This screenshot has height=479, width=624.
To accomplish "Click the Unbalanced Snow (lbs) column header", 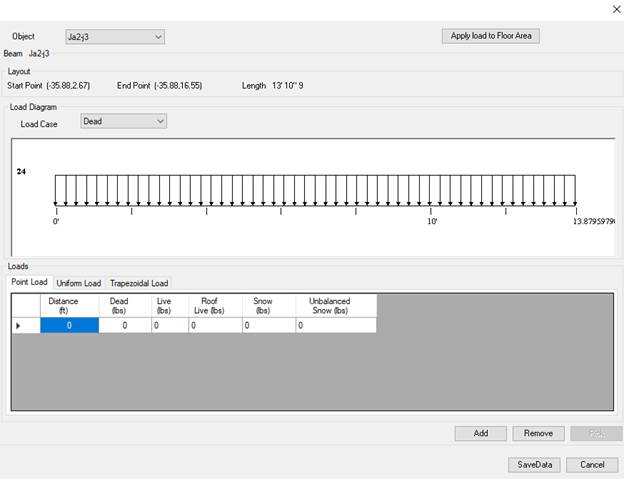I will [x=336, y=306].
